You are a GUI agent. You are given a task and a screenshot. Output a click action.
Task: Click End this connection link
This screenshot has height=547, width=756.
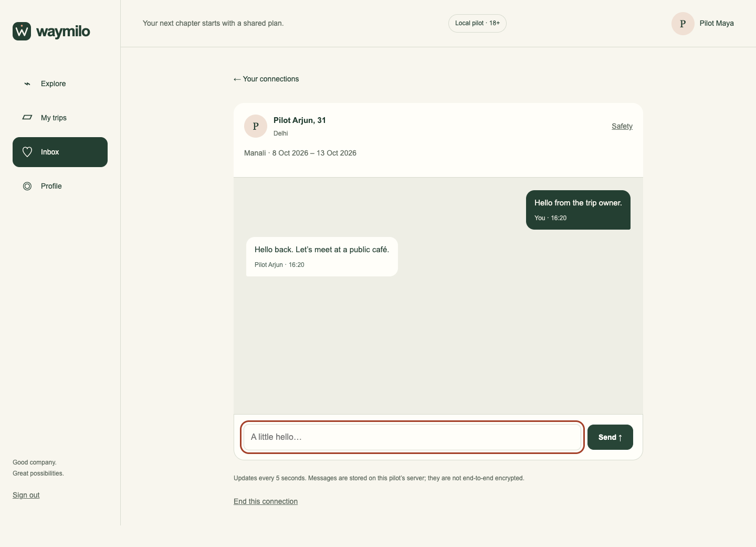[x=266, y=501]
